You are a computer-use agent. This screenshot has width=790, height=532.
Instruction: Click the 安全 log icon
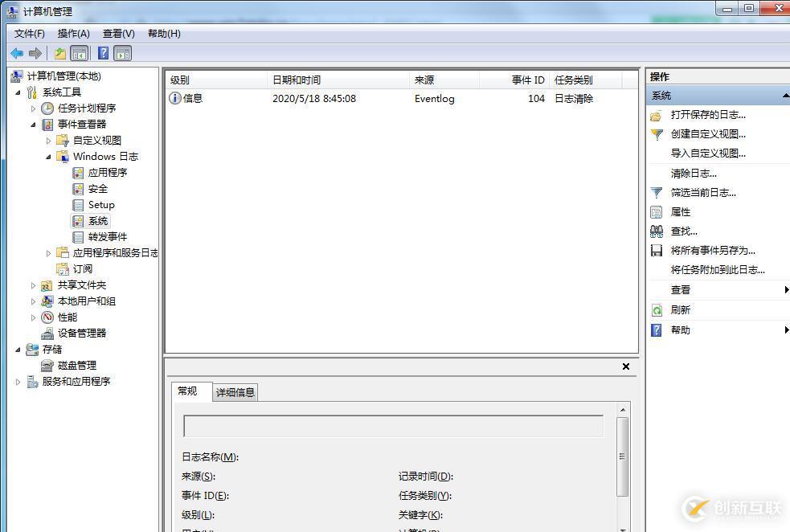pos(78,189)
